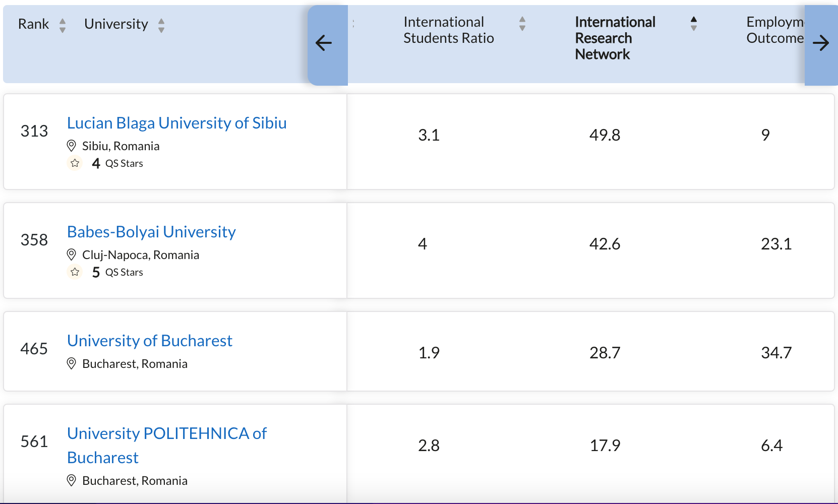838x504 pixels.
Task: Click the location pin icon beside Cluj-Napoca, Romania
Action: click(72, 255)
